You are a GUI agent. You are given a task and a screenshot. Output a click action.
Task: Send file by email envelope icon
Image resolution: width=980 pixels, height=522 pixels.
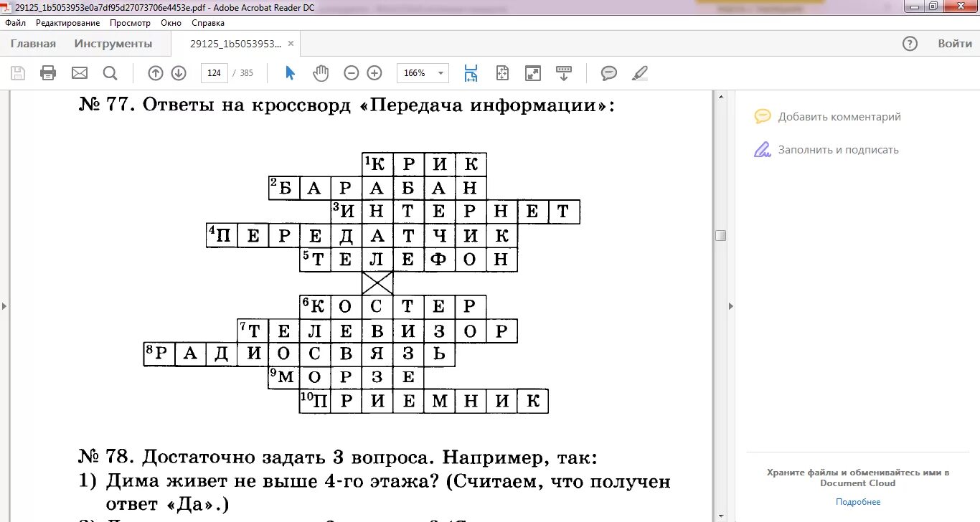pos(79,72)
